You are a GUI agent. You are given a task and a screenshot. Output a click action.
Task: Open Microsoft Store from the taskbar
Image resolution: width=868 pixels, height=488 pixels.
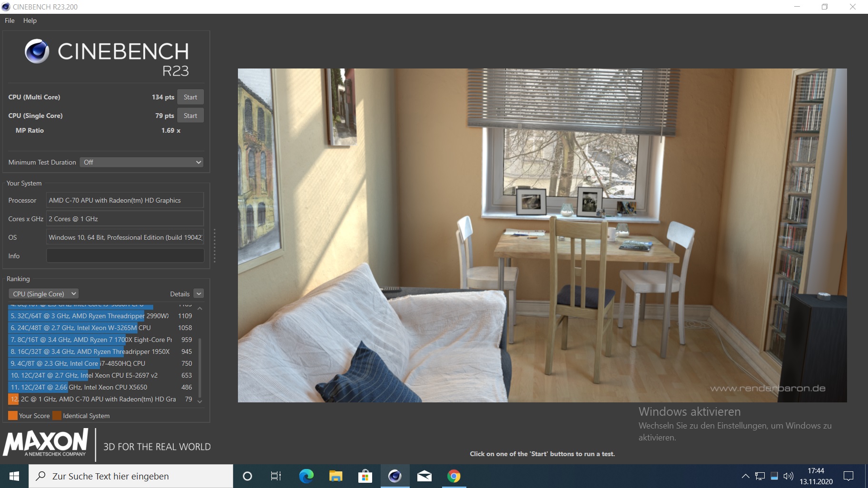pyautogui.click(x=365, y=476)
